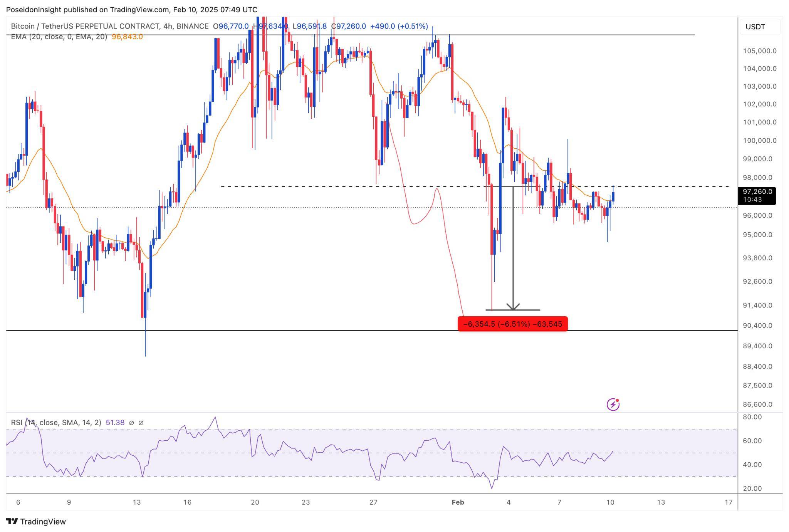Click the 88,400.0 price axis label
Viewport: 789px width, 532px height.
pos(757,366)
